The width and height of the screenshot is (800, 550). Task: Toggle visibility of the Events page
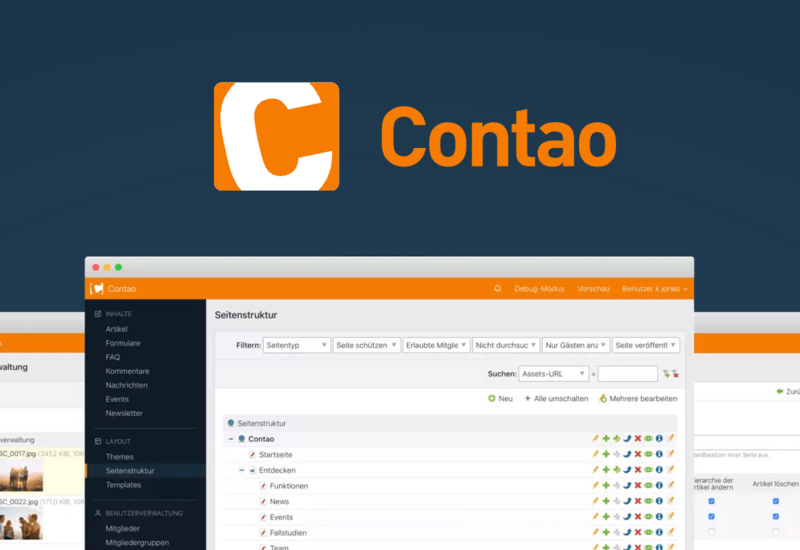point(648,517)
